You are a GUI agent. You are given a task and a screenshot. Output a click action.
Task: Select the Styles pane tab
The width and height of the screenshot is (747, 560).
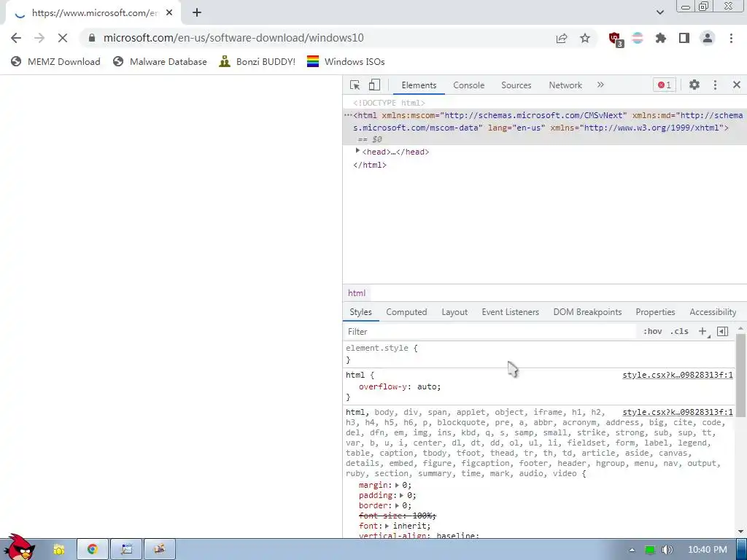(x=360, y=312)
